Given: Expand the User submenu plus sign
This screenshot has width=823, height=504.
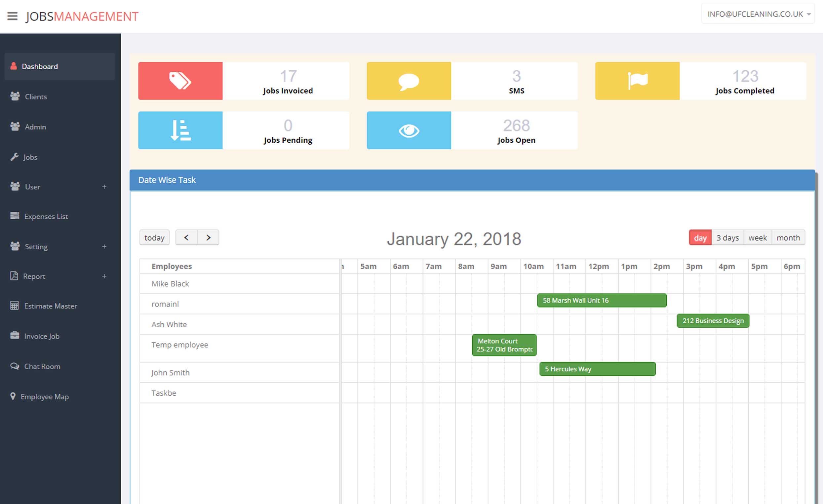Looking at the screenshot, I should [104, 187].
